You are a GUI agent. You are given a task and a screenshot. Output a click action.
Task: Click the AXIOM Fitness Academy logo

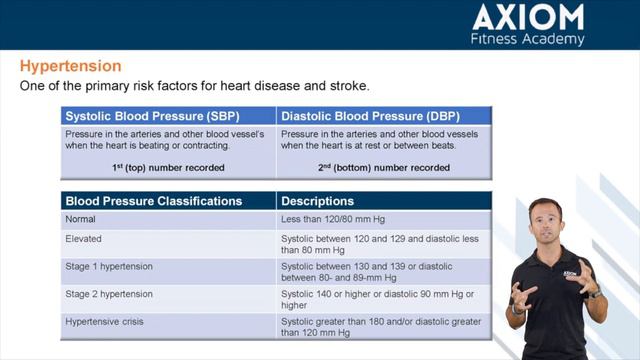(528, 24)
